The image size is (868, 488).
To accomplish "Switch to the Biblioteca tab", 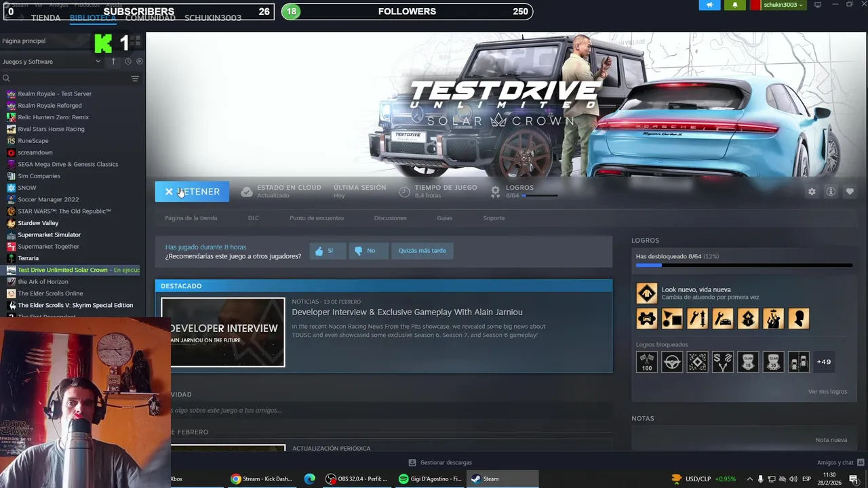I will click(93, 18).
